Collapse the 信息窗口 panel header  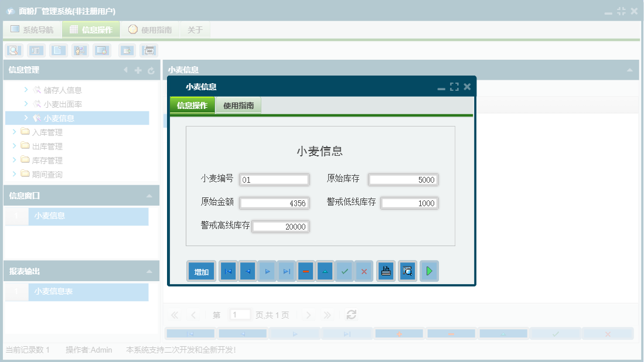(81, 196)
